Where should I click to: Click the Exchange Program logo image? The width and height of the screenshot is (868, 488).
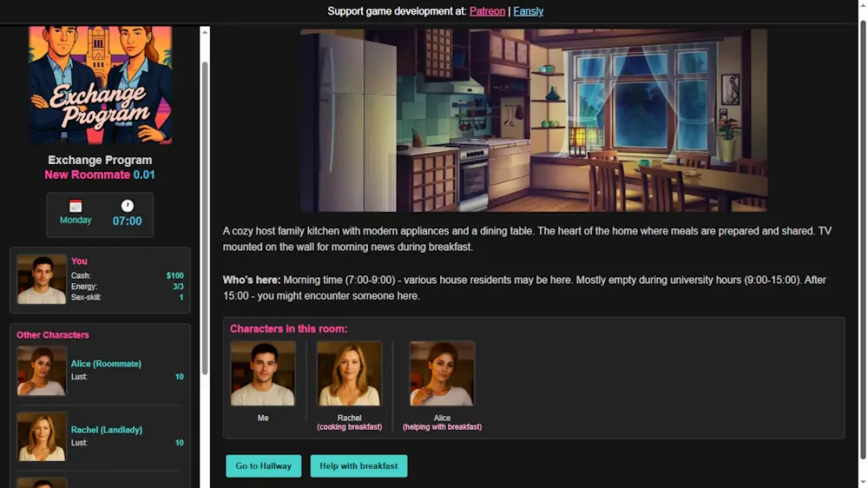100,85
